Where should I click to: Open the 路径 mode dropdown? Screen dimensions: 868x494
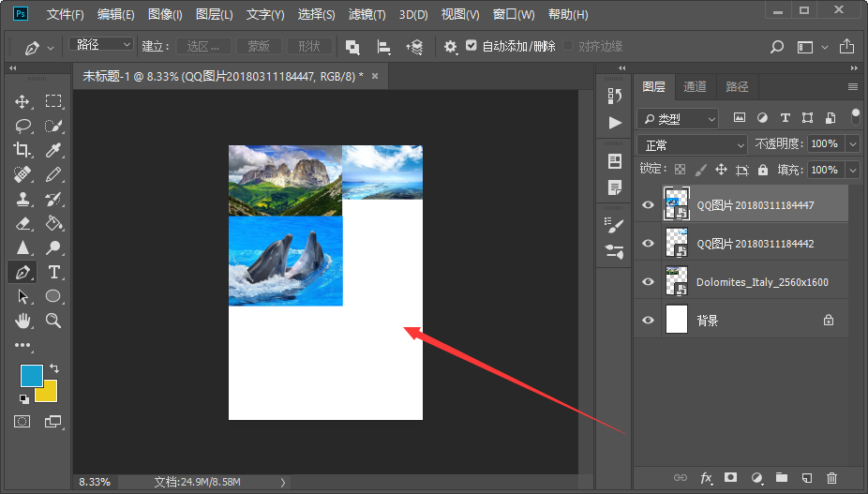[100, 44]
